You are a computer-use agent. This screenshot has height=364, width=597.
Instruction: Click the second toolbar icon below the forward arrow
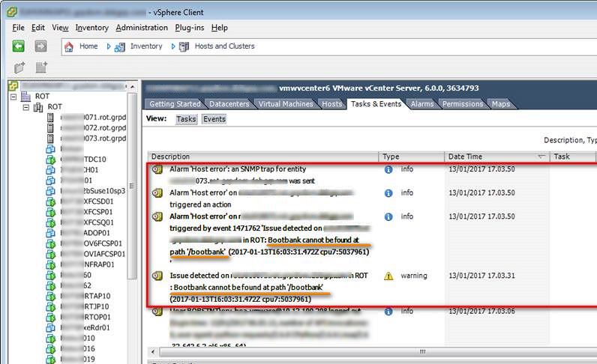[41, 68]
